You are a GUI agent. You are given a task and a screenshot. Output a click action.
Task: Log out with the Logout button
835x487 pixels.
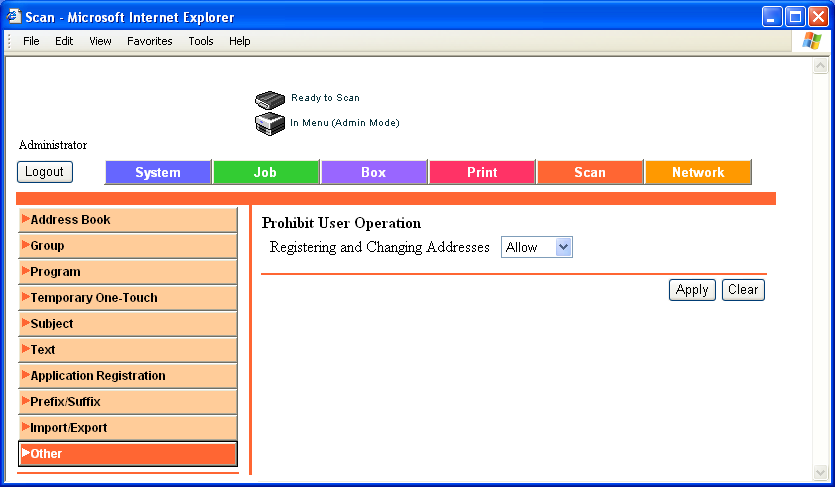point(45,172)
